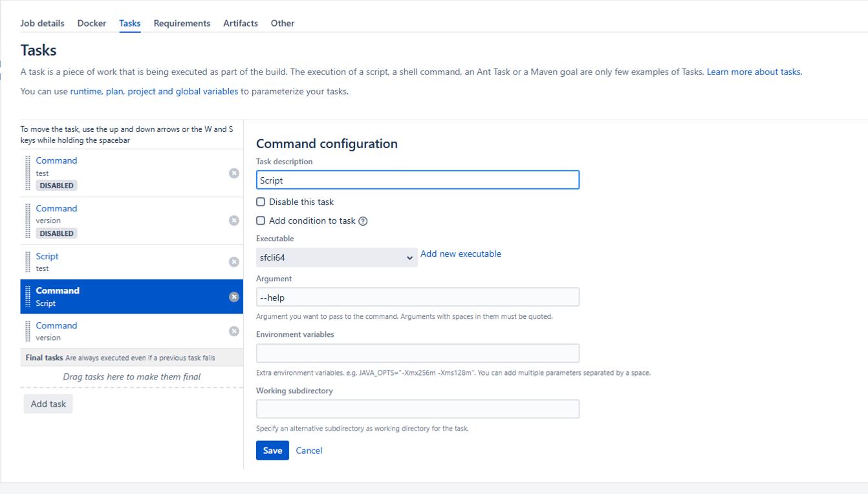Open the Executable dropdown showing sfcli64
The image size is (868, 494).
tap(336, 257)
